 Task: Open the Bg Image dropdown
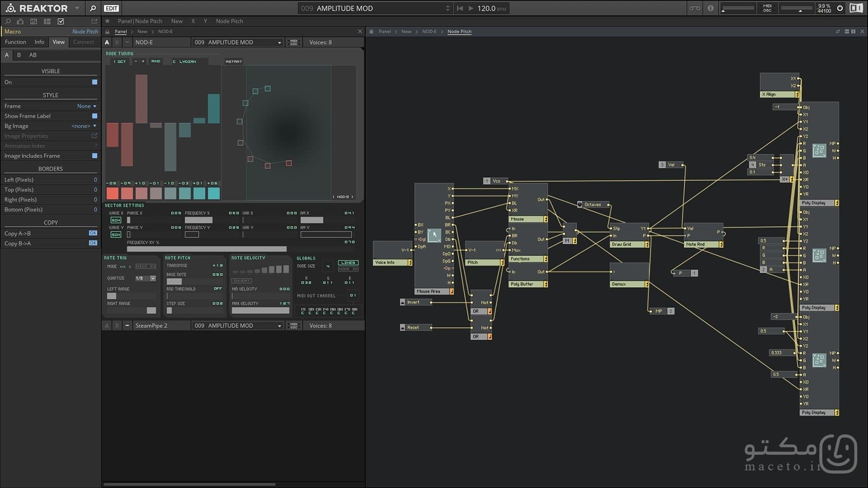pyautogui.click(x=84, y=126)
